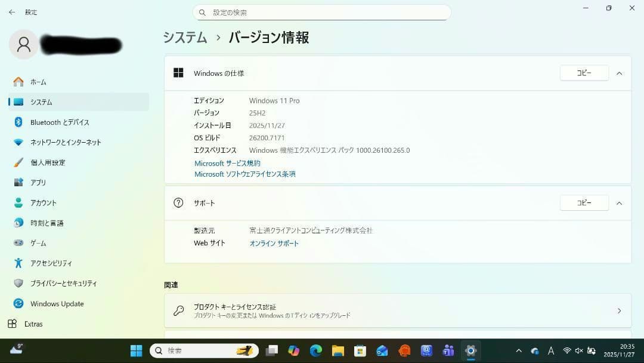Launch Microsoft Edge from the taskbar
The height and width of the screenshot is (363, 644).
coord(317,350)
